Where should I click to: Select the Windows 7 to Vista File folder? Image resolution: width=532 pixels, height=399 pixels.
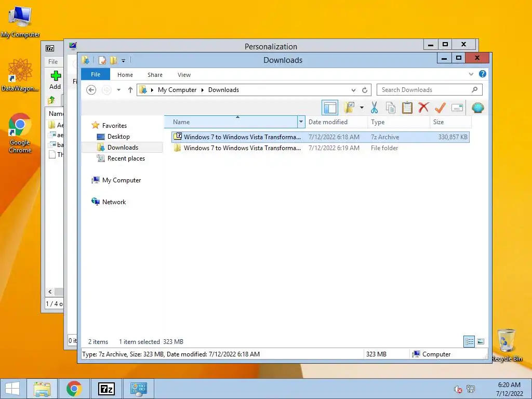[320, 148]
